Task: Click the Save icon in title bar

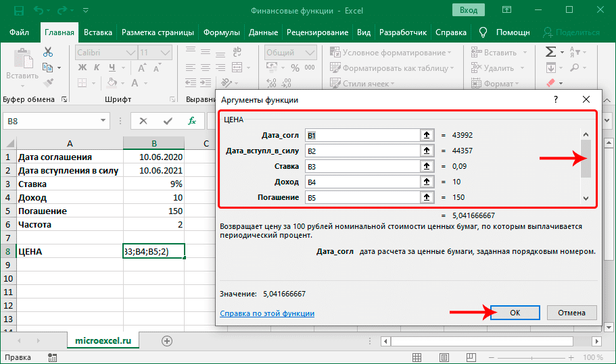Action: coord(18,11)
